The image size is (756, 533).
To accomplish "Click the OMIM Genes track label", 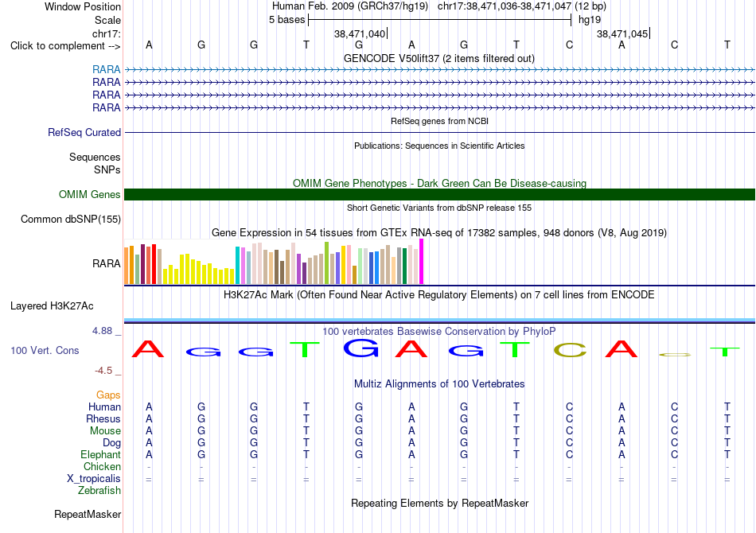I will [x=89, y=195].
